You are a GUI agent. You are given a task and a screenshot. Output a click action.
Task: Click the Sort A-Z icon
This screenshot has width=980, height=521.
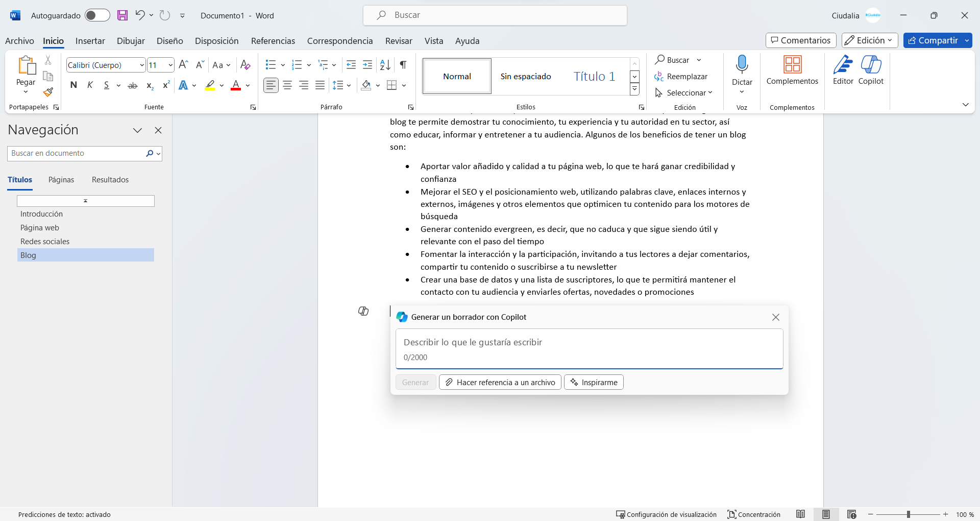[385, 65]
